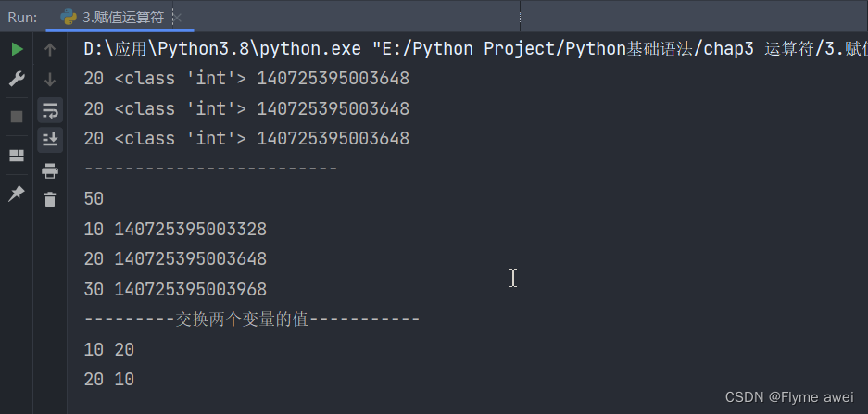Toggle scroll to end of output
The image size is (868, 414).
tap(50, 140)
